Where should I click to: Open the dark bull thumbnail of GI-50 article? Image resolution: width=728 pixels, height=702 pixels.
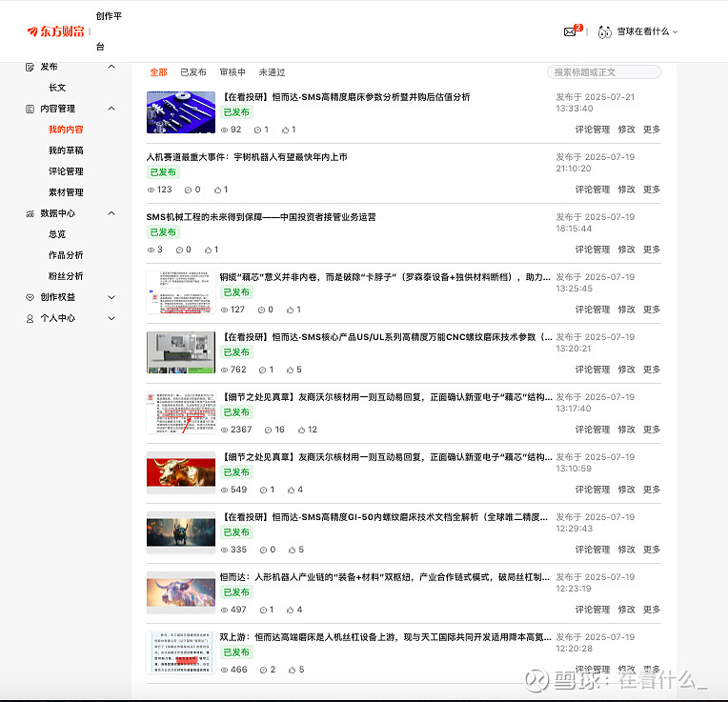point(181,532)
